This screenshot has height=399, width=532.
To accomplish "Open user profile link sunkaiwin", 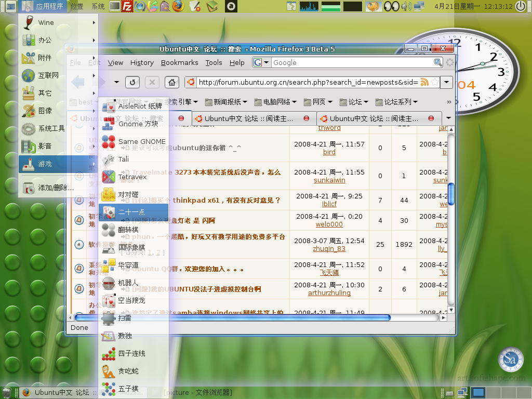I will tap(329, 180).
